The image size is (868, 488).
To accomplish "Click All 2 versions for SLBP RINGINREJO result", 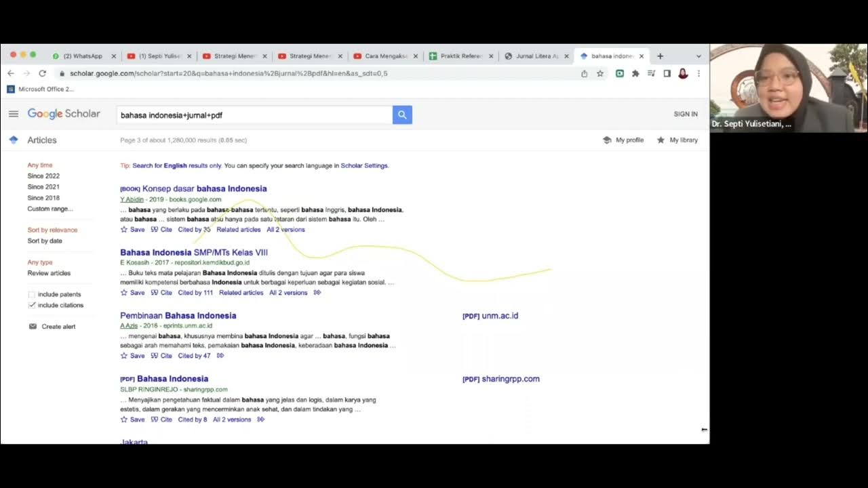I will [232, 420].
